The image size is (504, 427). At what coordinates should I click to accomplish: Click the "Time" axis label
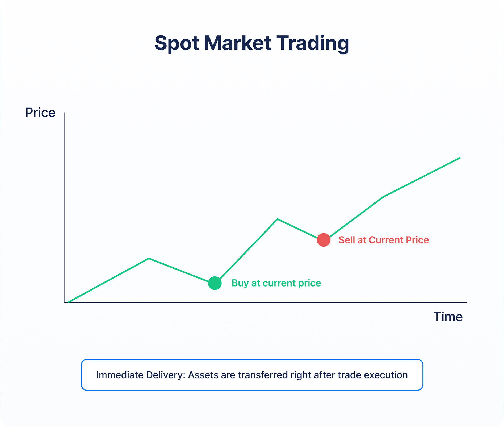coord(448,317)
